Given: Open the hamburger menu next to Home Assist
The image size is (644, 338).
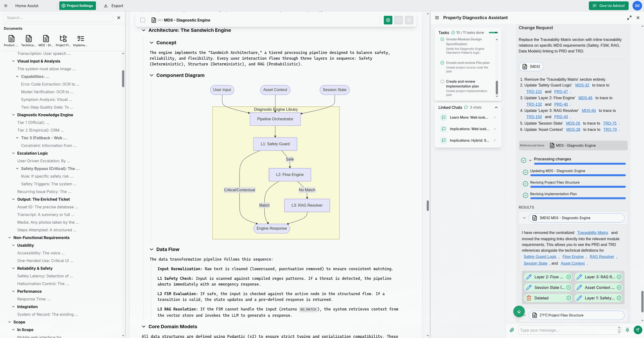Looking at the screenshot, I should [x=6, y=6].
